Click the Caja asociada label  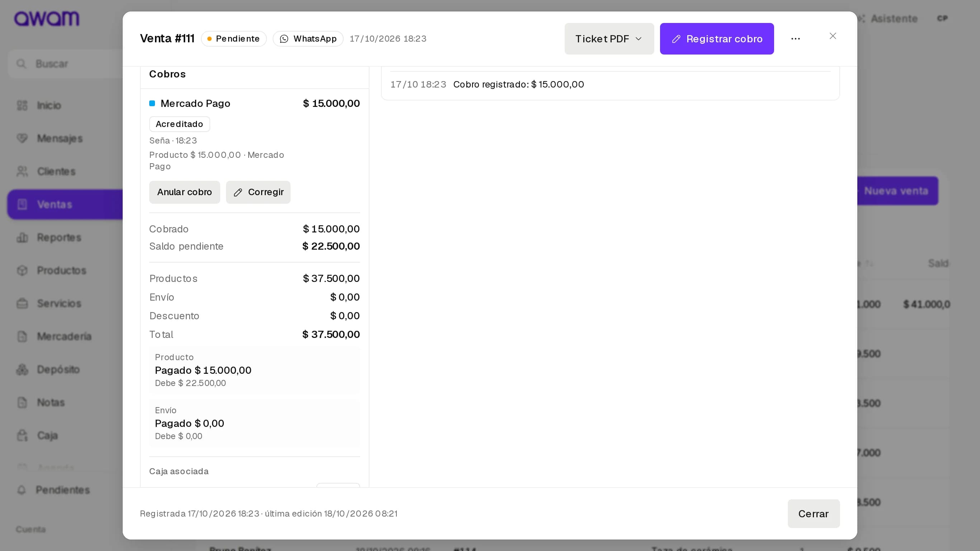coord(179,471)
